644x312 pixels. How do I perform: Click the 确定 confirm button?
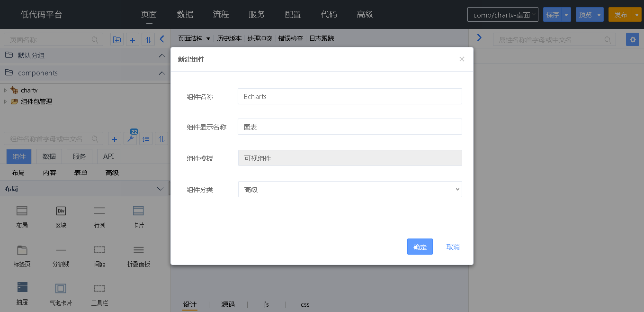coord(420,247)
